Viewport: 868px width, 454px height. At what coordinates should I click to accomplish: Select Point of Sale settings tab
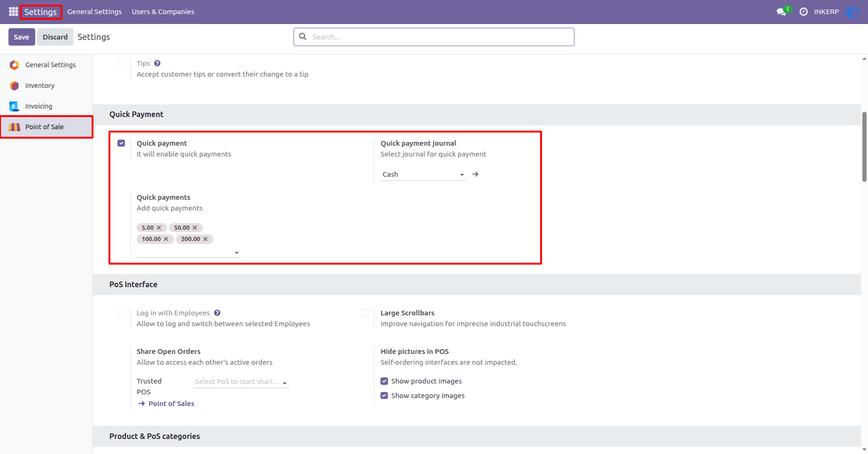(x=46, y=127)
